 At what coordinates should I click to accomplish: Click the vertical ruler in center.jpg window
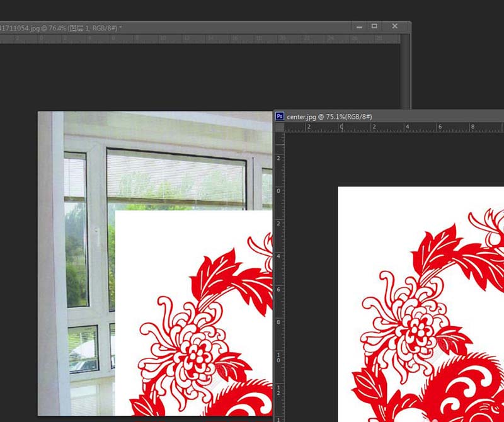click(280, 277)
